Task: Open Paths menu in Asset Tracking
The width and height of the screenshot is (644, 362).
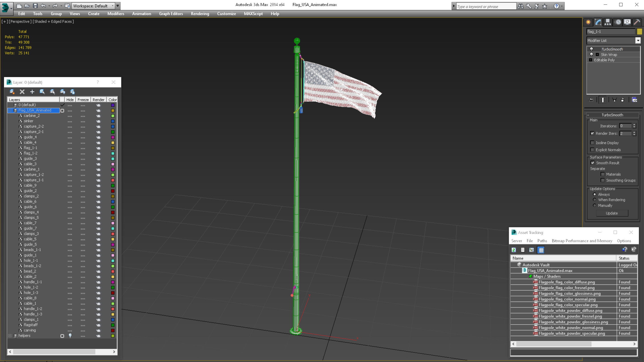Action: coord(542,241)
